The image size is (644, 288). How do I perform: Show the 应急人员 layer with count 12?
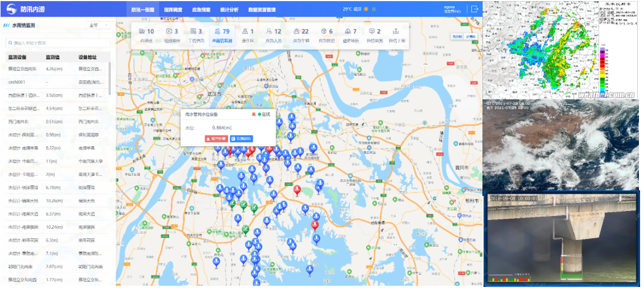(273, 36)
